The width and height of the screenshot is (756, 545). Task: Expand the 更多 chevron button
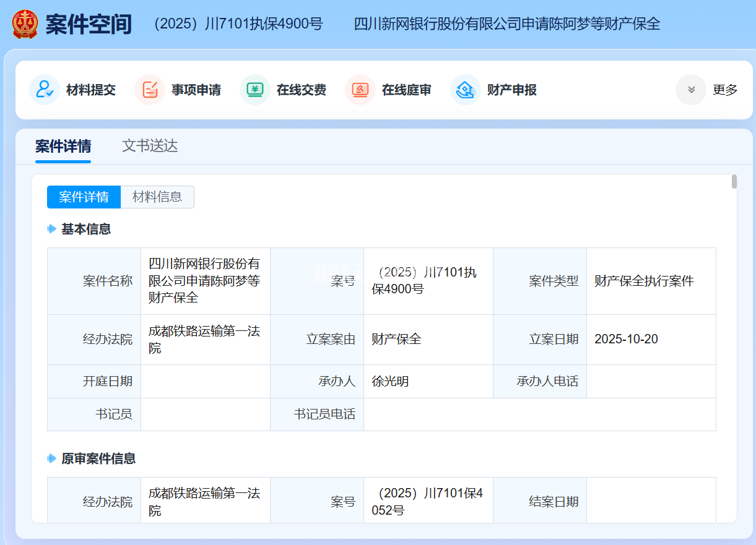click(x=691, y=90)
